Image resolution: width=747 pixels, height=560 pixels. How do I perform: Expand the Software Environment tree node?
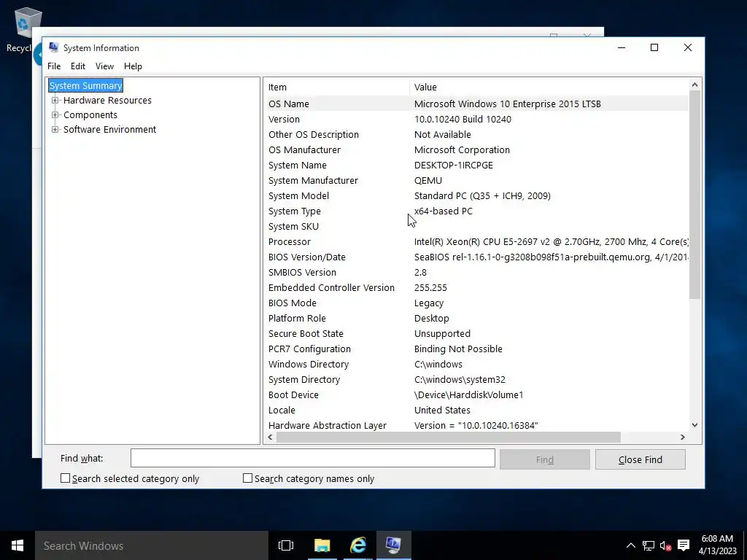(x=55, y=130)
